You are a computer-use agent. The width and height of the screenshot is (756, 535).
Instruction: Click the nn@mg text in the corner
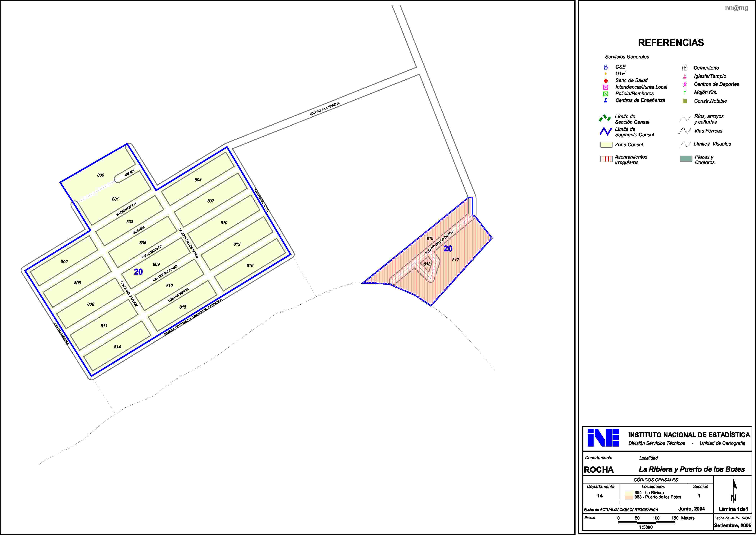pyautogui.click(x=736, y=8)
